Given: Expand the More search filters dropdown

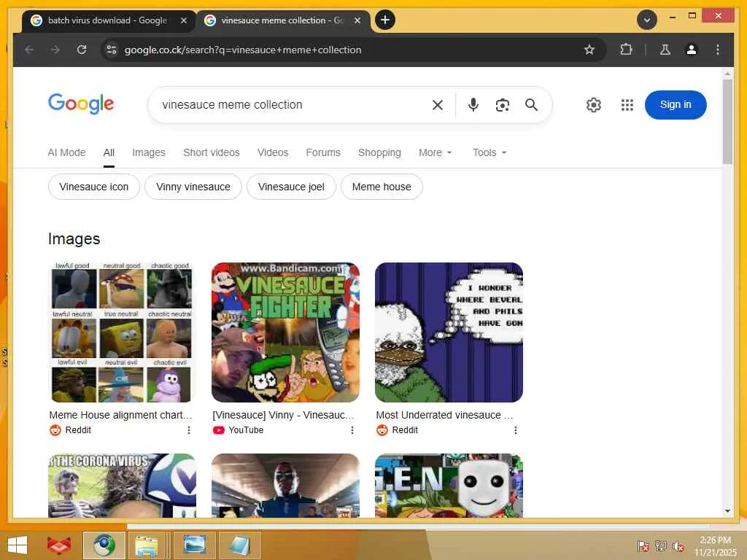Looking at the screenshot, I should point(435,152).
